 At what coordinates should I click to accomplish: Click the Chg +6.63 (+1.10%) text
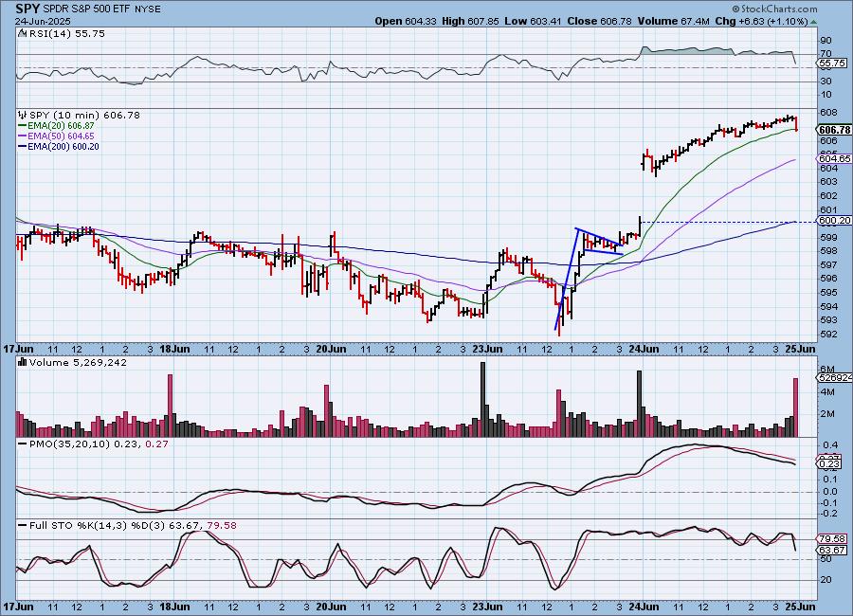pos(762,21)
